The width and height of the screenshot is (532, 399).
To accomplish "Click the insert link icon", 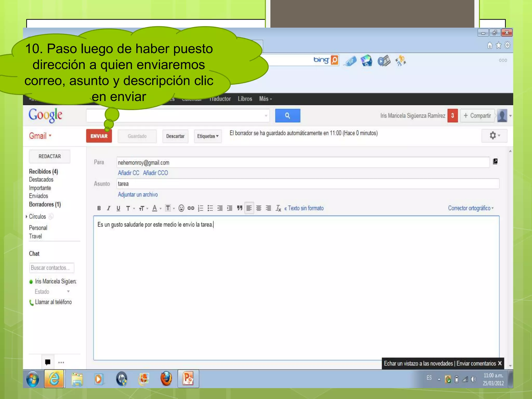I will (x=191, y=208).
